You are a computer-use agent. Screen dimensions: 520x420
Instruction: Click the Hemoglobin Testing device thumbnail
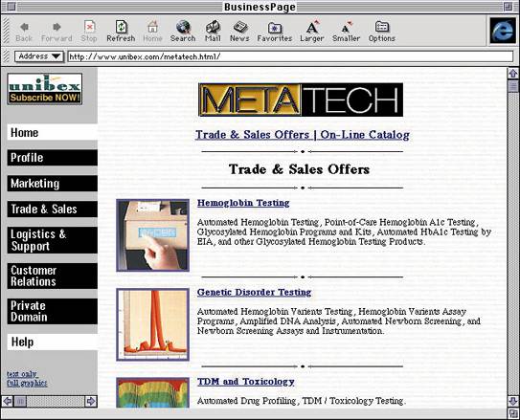click(x=153, y=235)
